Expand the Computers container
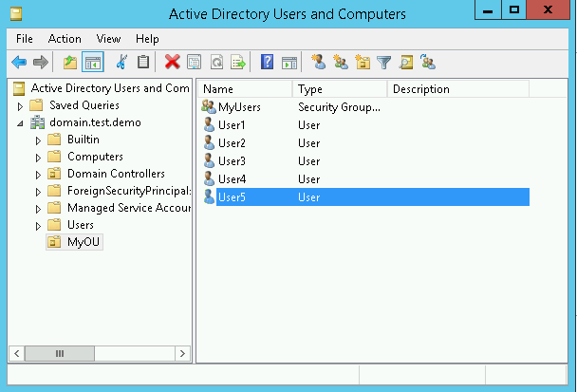577x392 pixels. pos(38,158)
